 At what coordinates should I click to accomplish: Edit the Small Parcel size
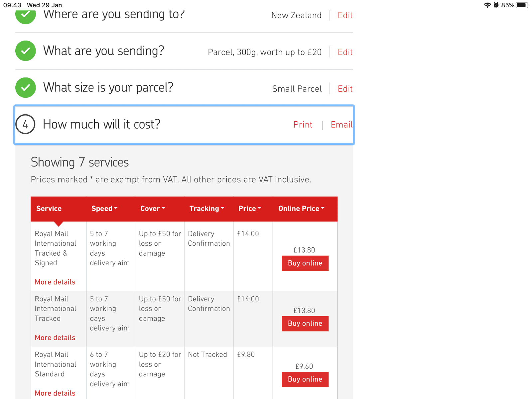345,89
